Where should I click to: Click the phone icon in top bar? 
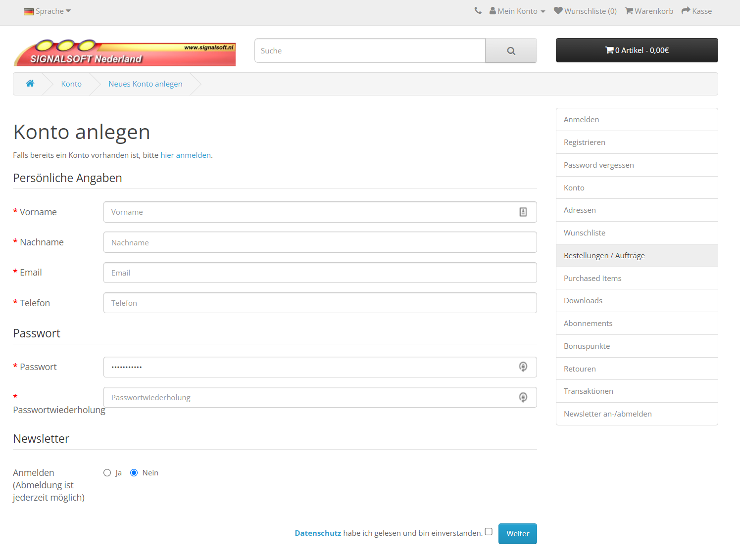coord(478,10)
